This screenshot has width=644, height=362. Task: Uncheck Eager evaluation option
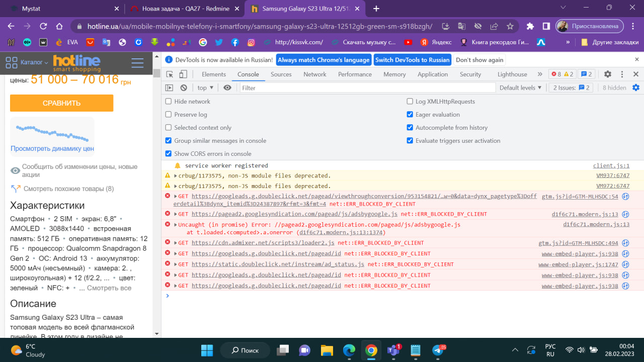click(410, 115)
